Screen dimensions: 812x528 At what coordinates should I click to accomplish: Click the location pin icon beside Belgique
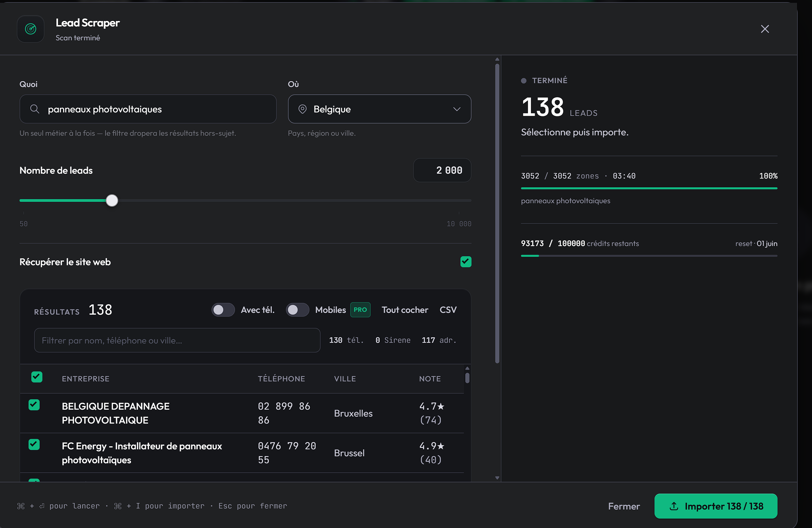[303, 109]
